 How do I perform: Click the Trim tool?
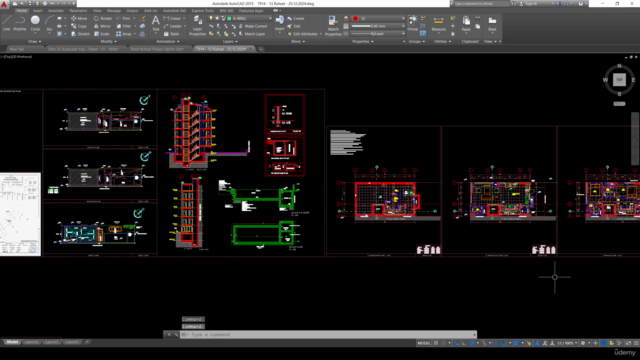coord(123,18)
